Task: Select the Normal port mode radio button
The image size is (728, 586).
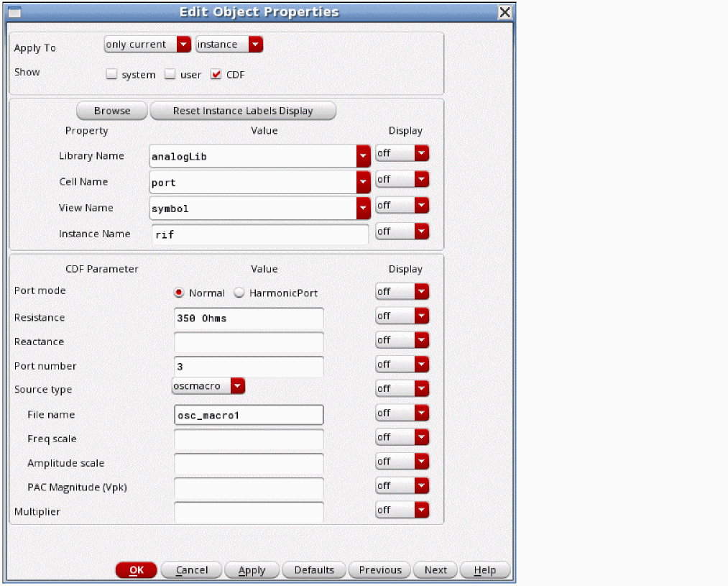Action: [179, 293]
